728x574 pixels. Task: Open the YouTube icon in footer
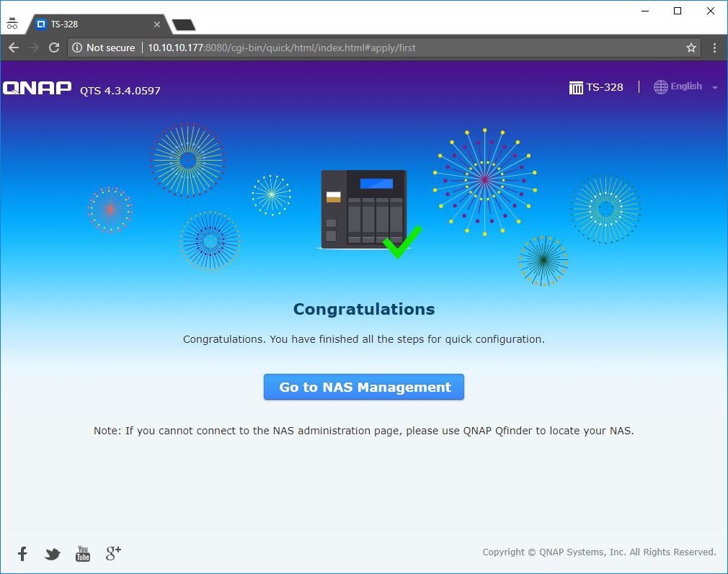(x=83, y=553)
